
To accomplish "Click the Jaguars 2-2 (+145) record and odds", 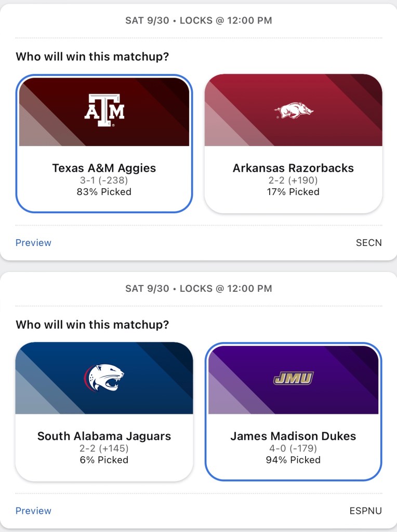I will click(104, 448).
